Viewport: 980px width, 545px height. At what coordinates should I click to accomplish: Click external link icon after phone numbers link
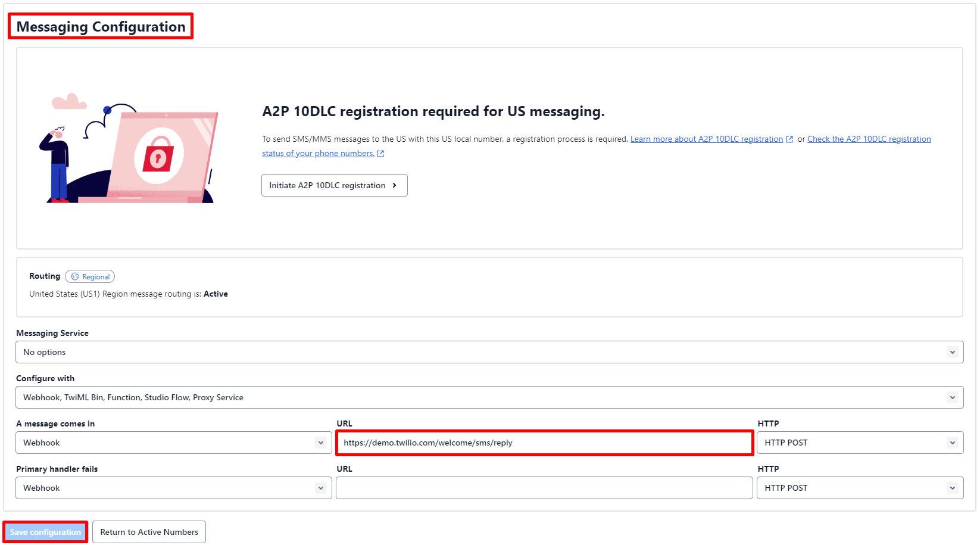click(380, 154)
